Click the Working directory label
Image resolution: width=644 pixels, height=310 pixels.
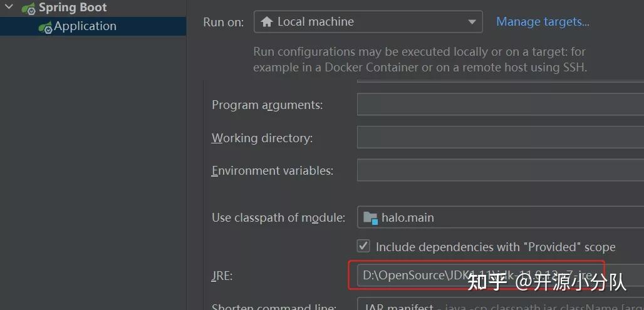262,138
